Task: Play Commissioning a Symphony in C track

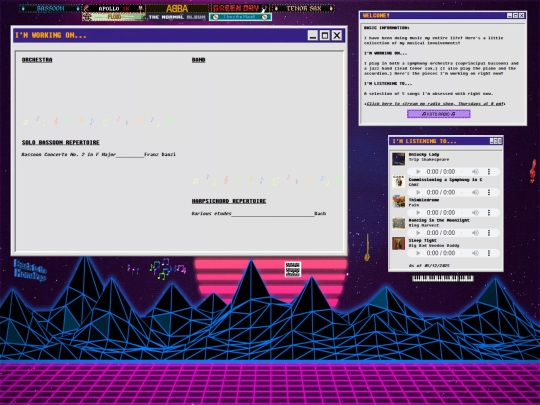Action: tap(418, 192)
